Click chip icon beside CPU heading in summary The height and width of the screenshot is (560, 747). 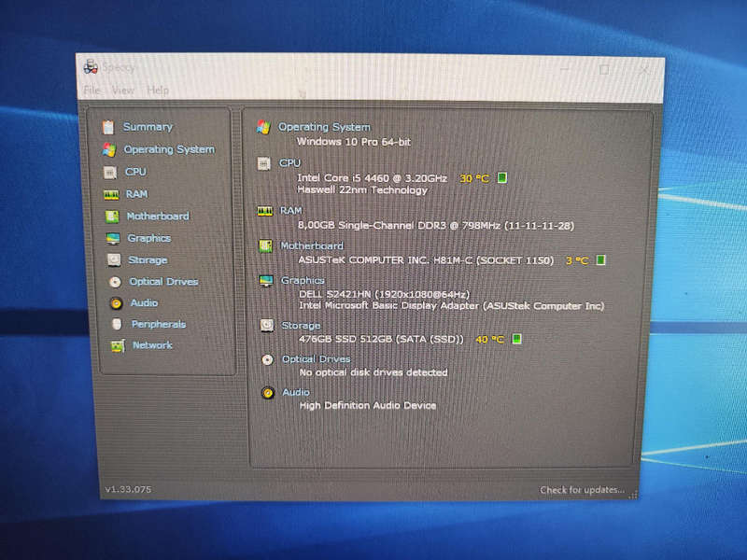263,163
